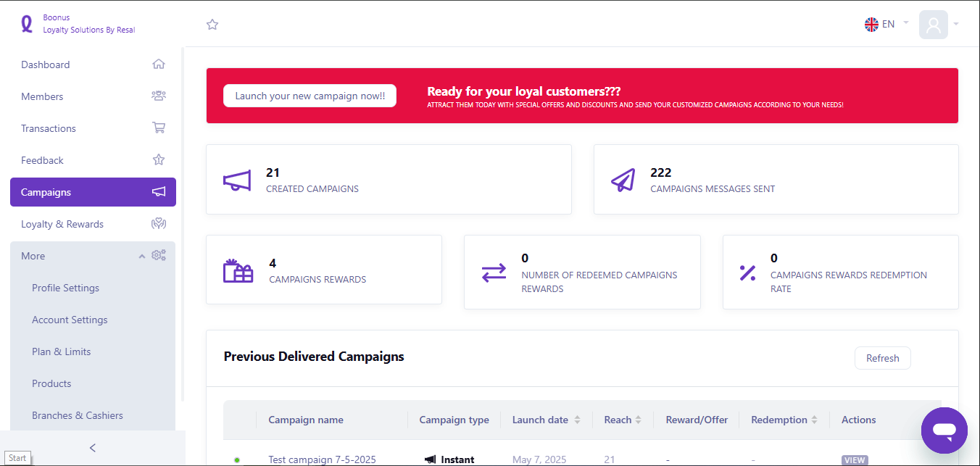Screen dimensions: 980x466
Task: Open Profile Settings from sidebar
Action: click(65, 288)
